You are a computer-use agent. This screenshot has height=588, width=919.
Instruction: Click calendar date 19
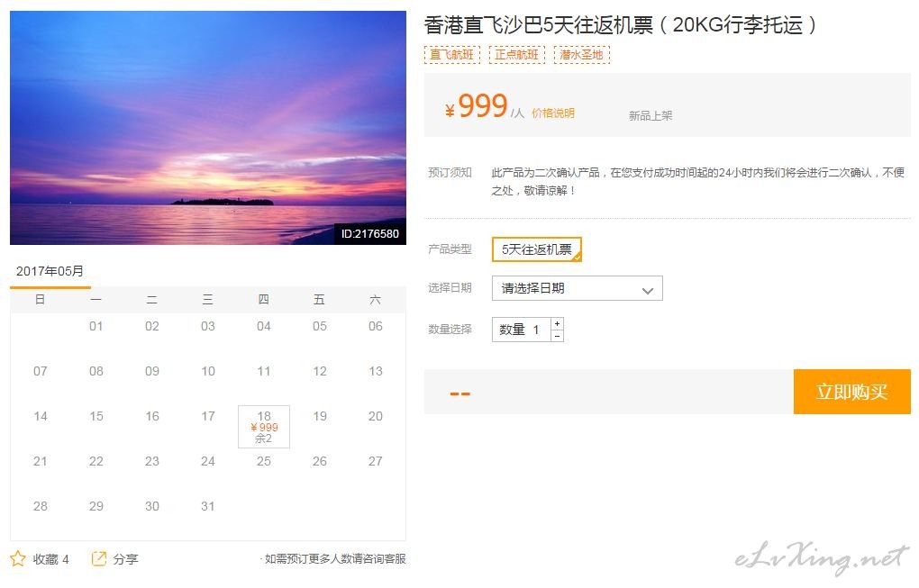tap(320, 416)
